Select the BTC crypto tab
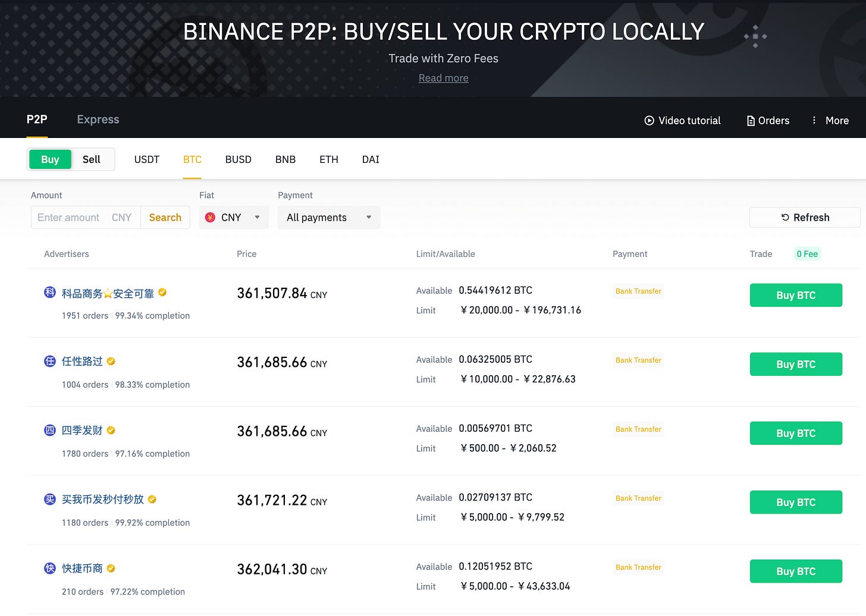 pos(192,159)
